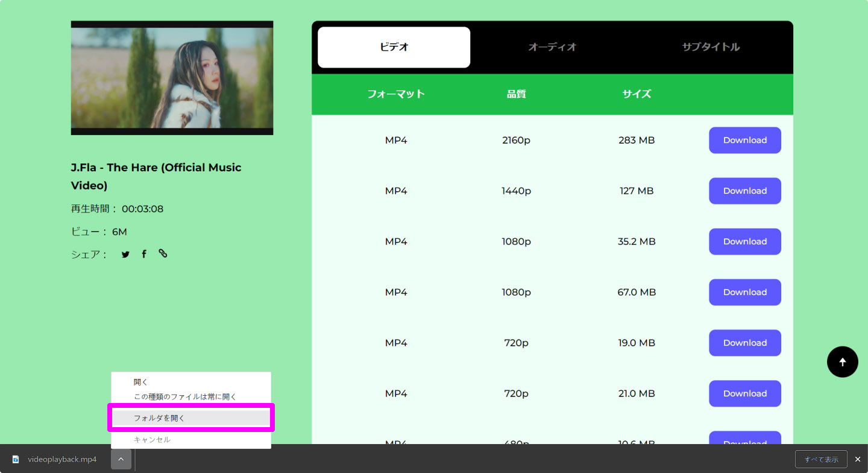
Task: Copy the share link icon
Action: click(163, 253)
